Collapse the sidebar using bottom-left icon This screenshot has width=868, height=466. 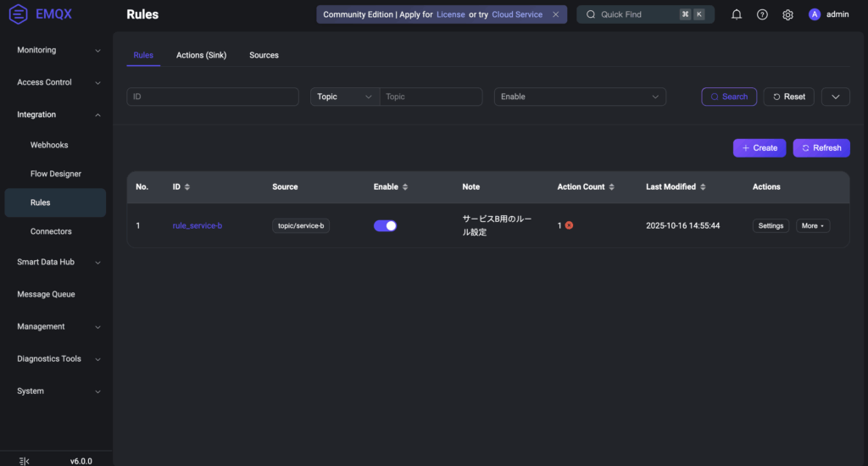pyautogui.click(x=24, y=461)
